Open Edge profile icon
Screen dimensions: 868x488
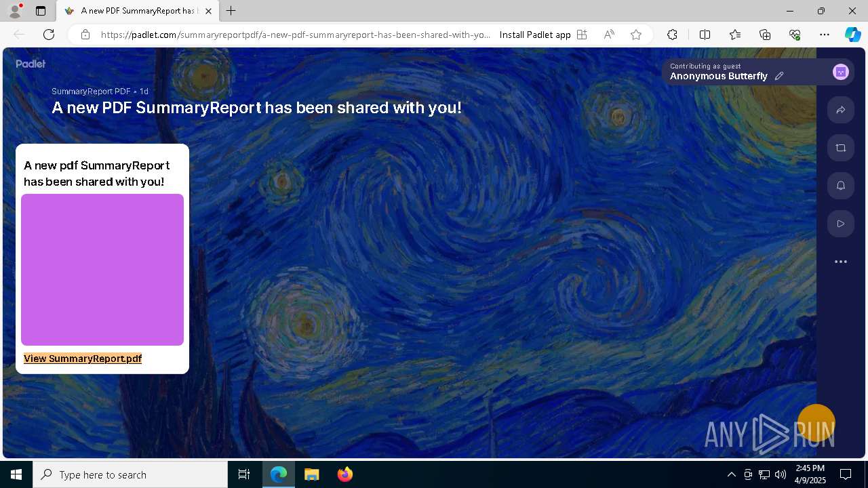coord(15,11)
